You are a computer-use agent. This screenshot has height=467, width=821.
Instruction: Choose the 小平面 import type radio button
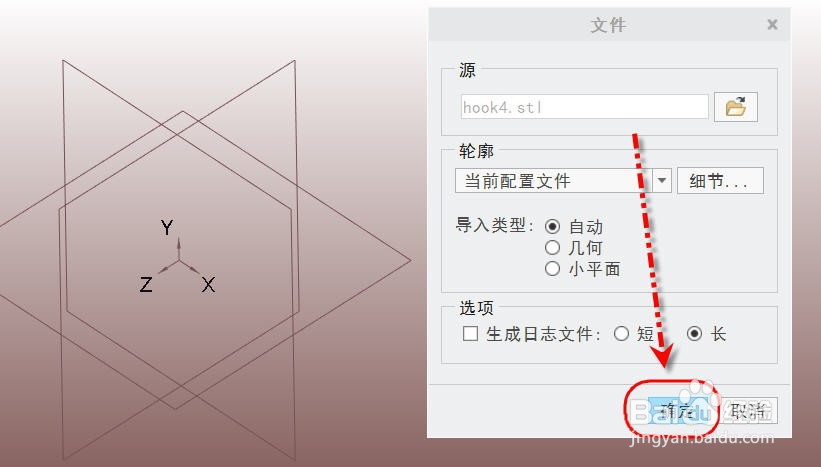pos(552,269)
